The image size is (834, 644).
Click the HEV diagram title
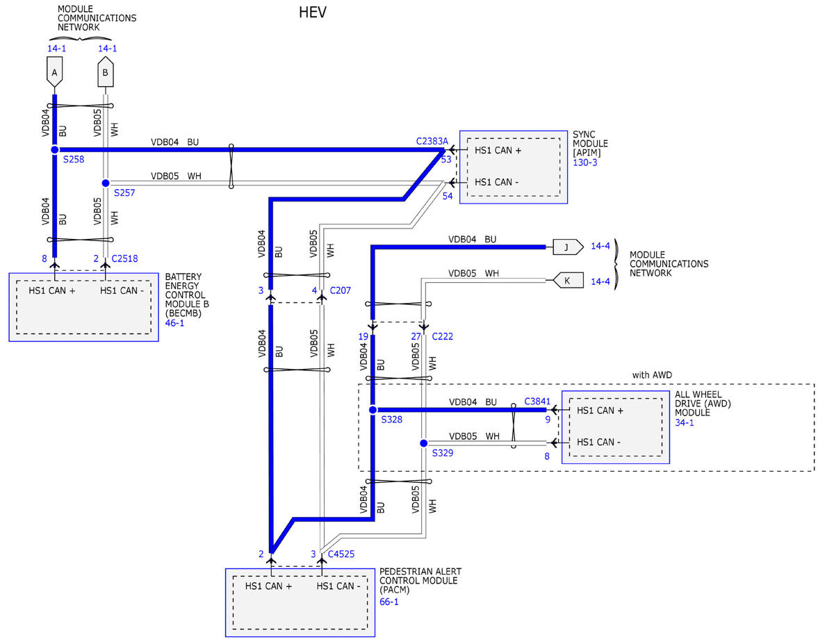(313, 12)
